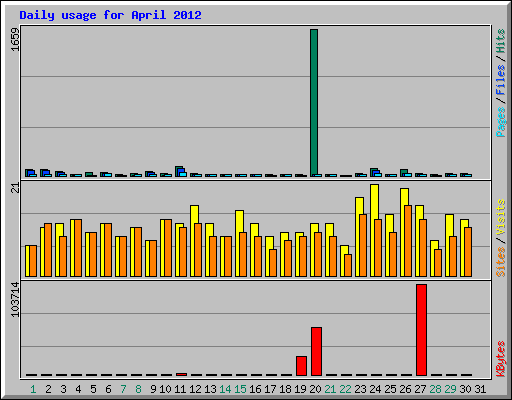Click the yellow Visits legend label
Viewport: 512px width, 400px height.
tap(500, 217)
